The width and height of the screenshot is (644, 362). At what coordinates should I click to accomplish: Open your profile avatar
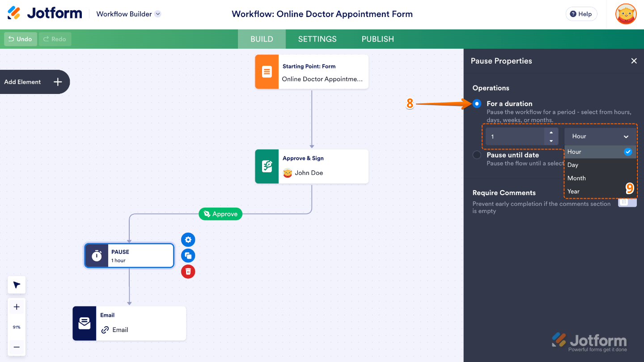(x=625, y=14)
